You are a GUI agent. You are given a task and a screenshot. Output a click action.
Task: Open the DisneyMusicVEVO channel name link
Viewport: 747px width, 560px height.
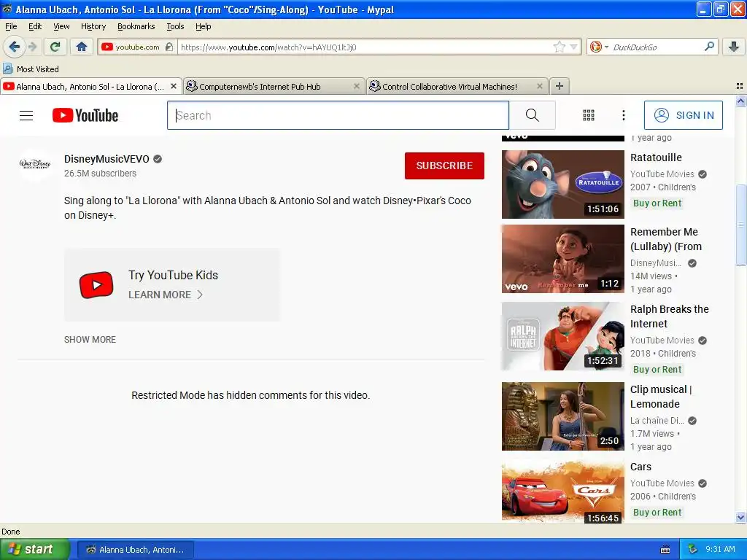(x=107, y=159)
